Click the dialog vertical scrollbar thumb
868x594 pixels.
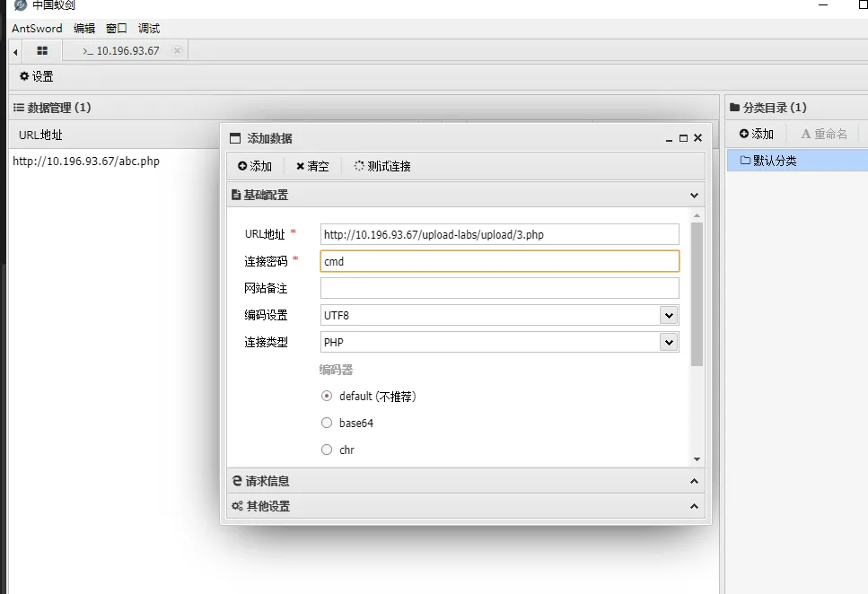(697, 294)
